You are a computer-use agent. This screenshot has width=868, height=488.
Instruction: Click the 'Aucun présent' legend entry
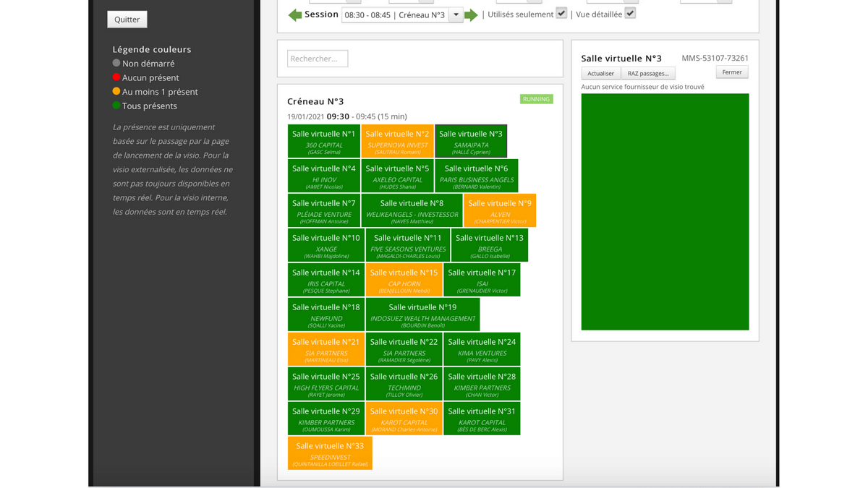pos(145,77)
